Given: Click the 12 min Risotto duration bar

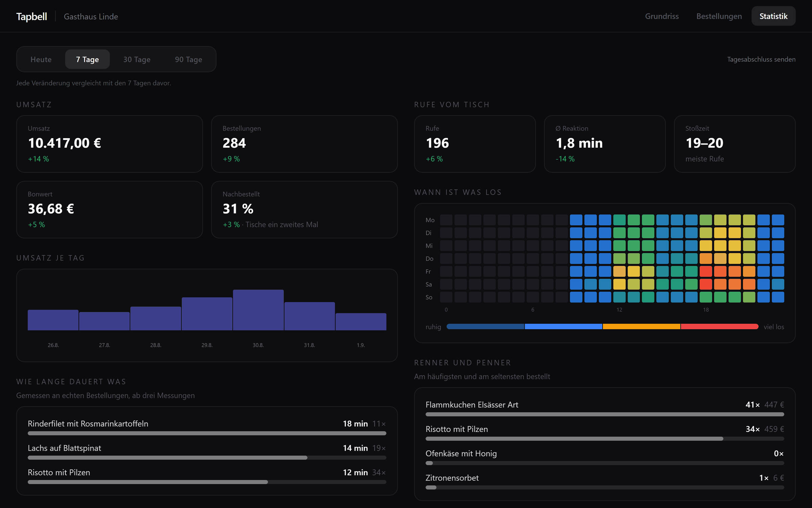Looking at the screenshot, I should [x=207, y=482].
